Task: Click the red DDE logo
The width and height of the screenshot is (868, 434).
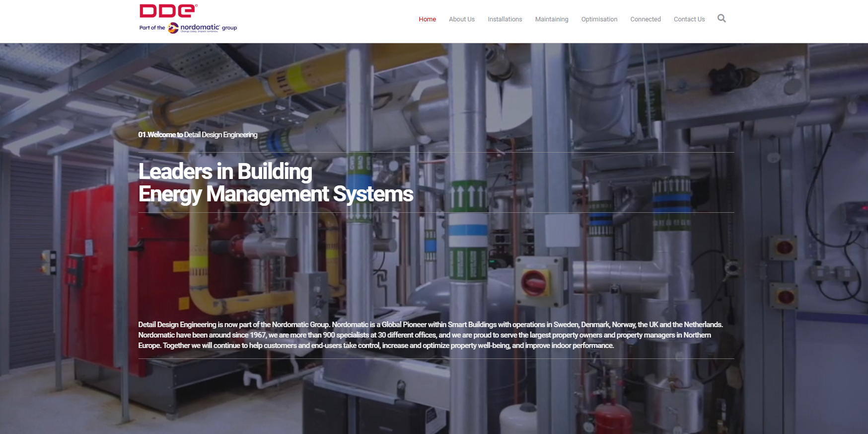Action: tap(168, 11)
